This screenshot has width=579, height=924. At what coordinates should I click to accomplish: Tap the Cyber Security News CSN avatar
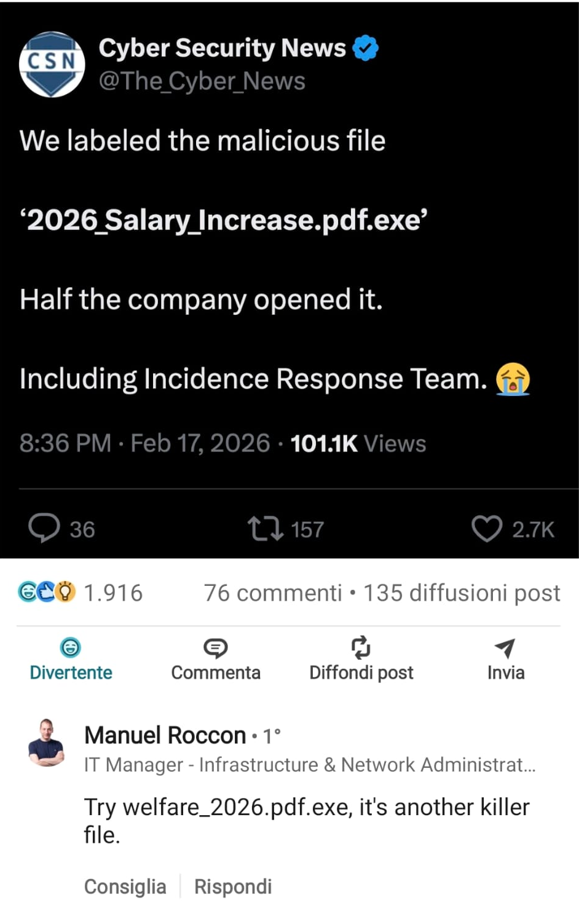click(x=52, y=65)
